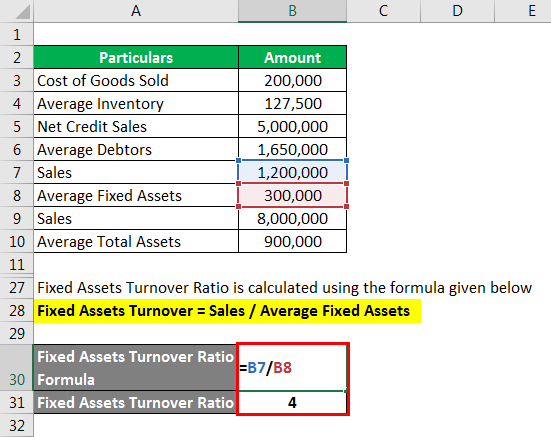Select the 300,000 amount cell
The image size is (551, 437).
[x=292, y=195]
